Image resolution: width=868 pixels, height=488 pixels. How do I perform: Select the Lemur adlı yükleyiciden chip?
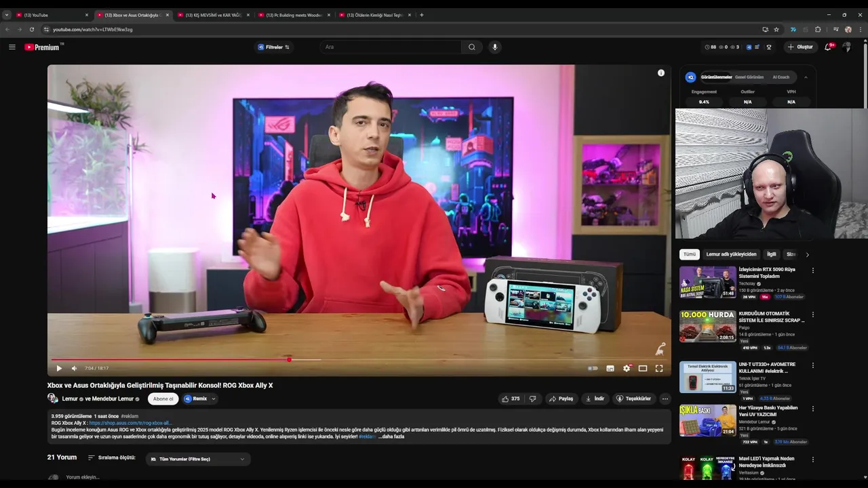[x=731, y=254]
